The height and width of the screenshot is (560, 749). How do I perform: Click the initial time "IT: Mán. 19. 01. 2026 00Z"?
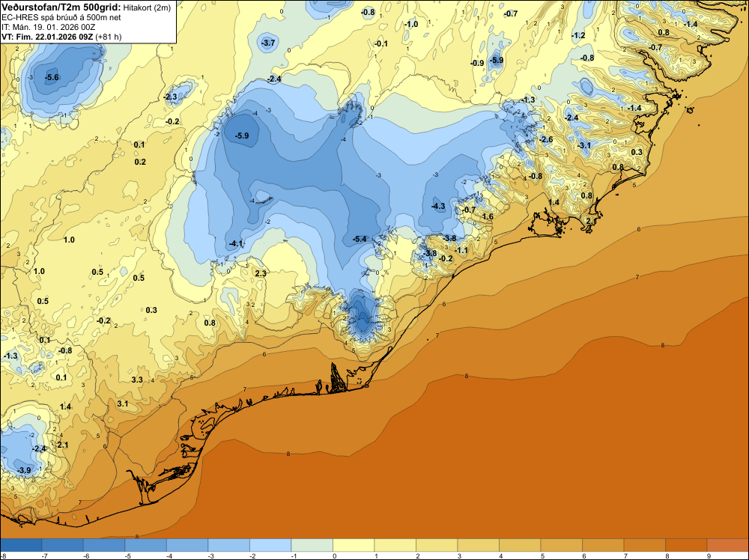click(48, 27)
